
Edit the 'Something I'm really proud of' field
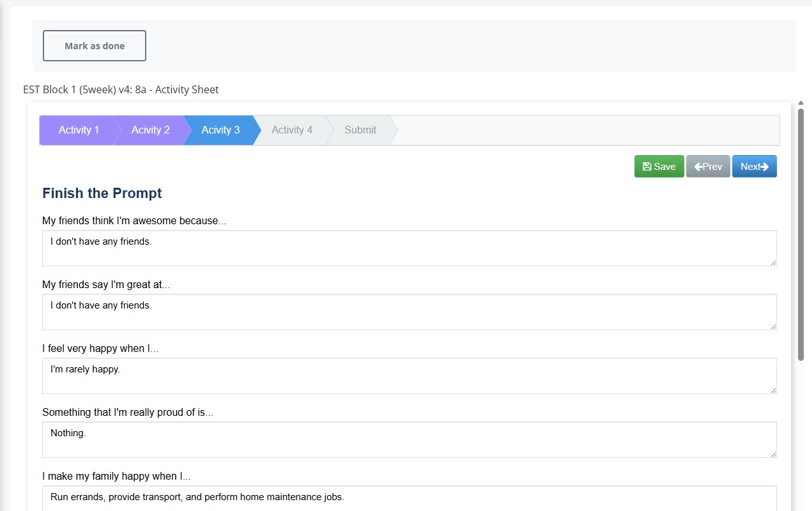coord(409,439)
